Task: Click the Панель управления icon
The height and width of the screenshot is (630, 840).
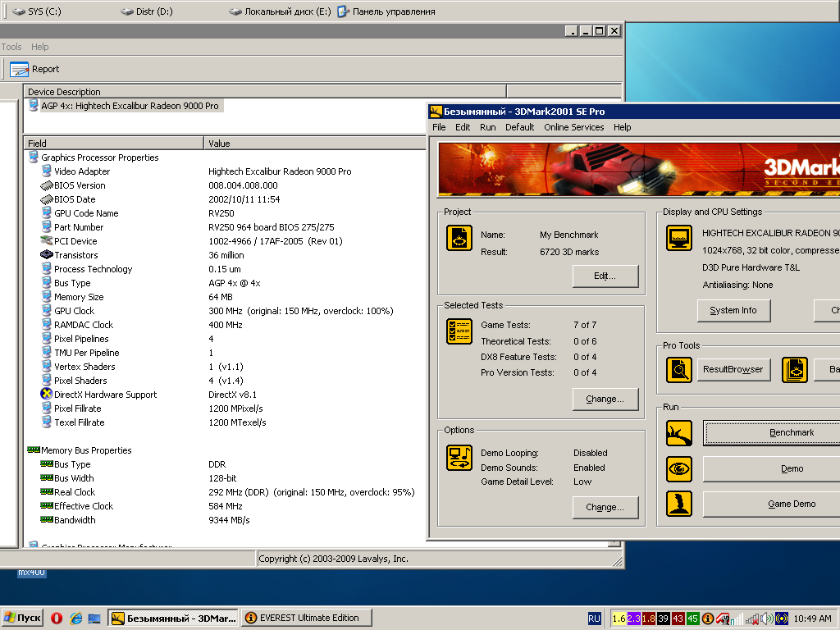Action: click(343, 11)
